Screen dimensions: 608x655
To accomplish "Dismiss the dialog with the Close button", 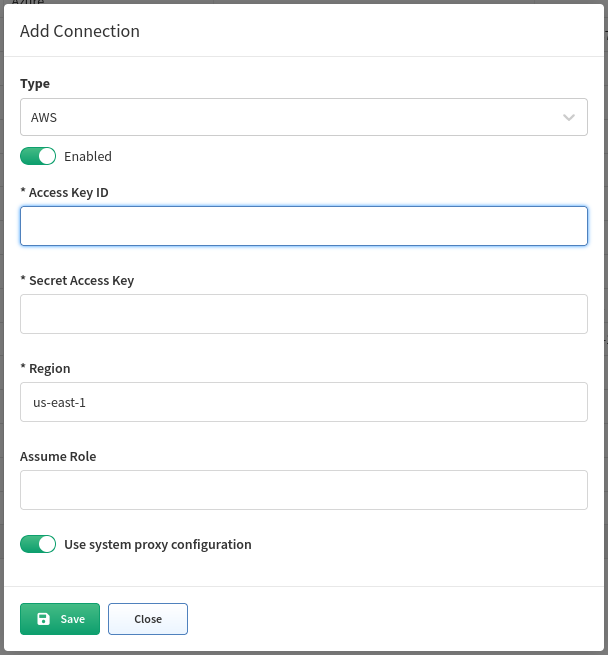I will coord(148,619).
